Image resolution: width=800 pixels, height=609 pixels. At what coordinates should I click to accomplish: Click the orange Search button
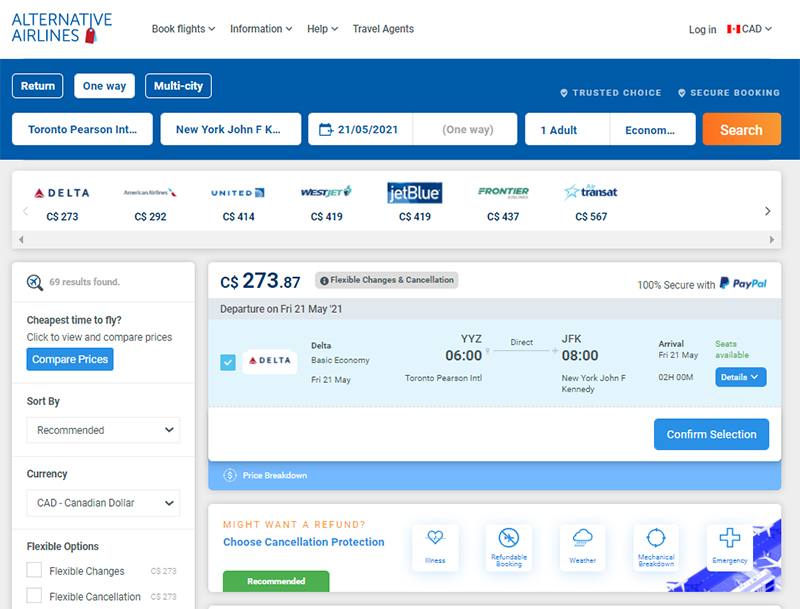click(x=741, y=130)
